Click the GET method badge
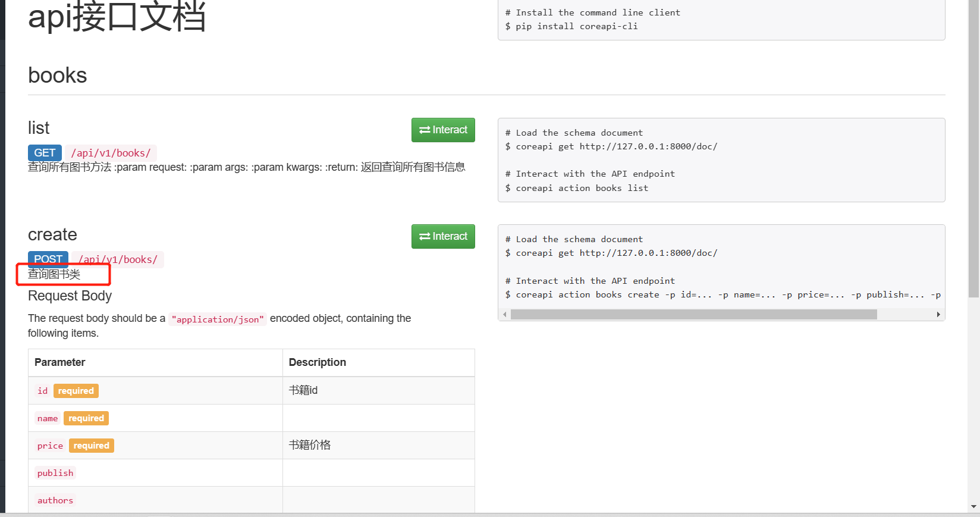The width and height of the screenshot is (980, 517). 45,153
